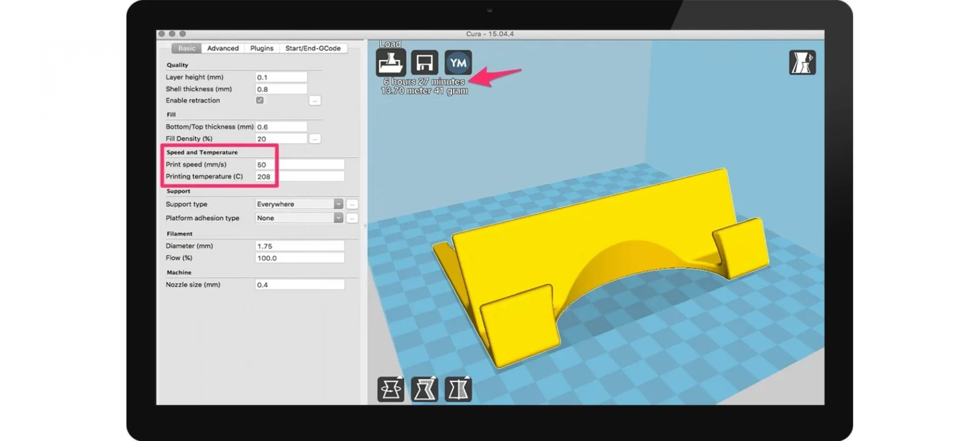Click the 'Quality' section heading
The width and height of the screenshot is (980, 441).
pyautogui.click(x=177, y=65)
